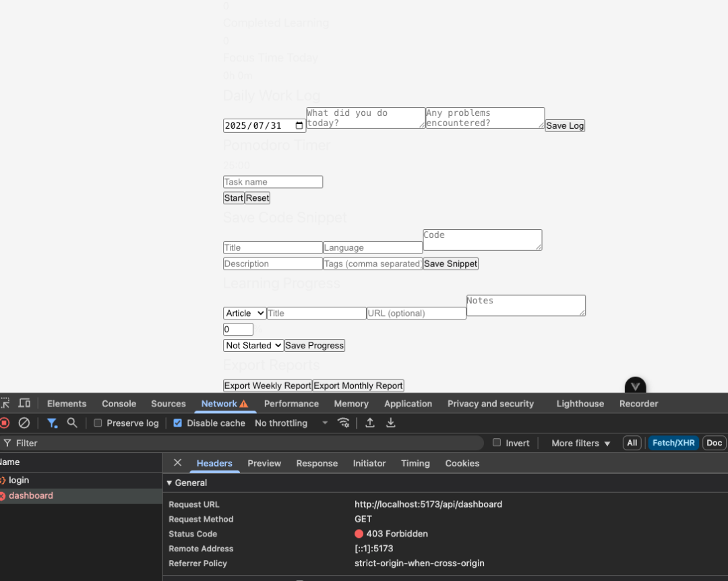Click the round dark floating badge icon
Screen dimensions: 728x581
point(635,386)
